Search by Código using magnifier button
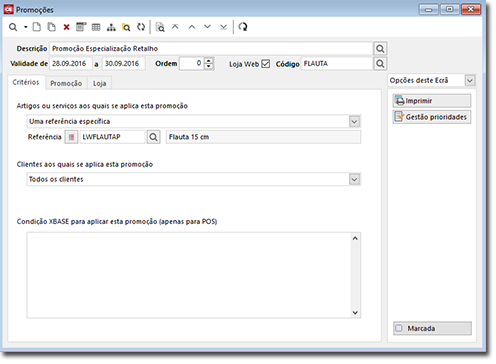This screenshot has height=364, width=496. pyautogui.click(x=380, y=63)
